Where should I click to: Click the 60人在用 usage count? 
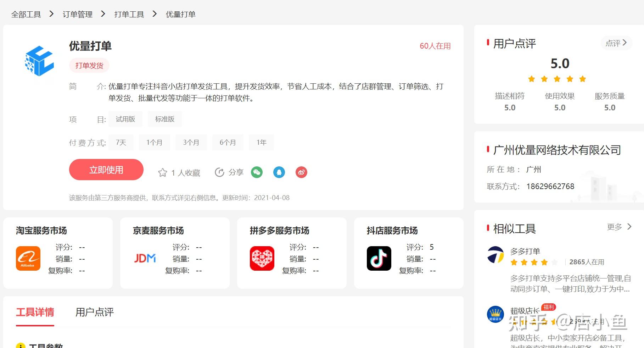point(435,46)
